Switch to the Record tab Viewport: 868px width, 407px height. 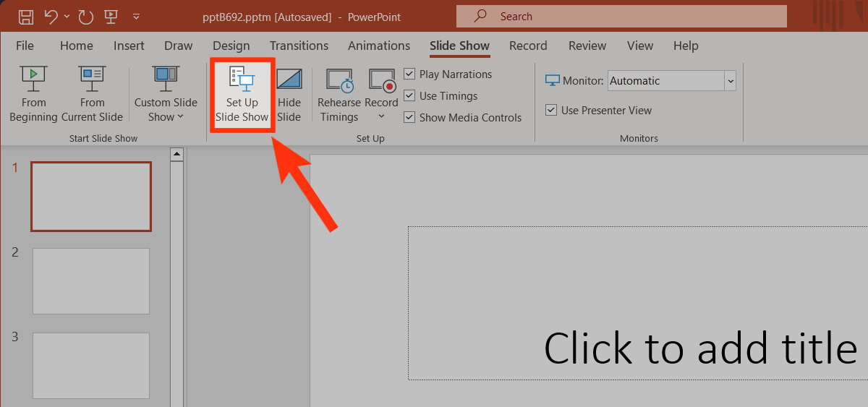coord(528,46)
